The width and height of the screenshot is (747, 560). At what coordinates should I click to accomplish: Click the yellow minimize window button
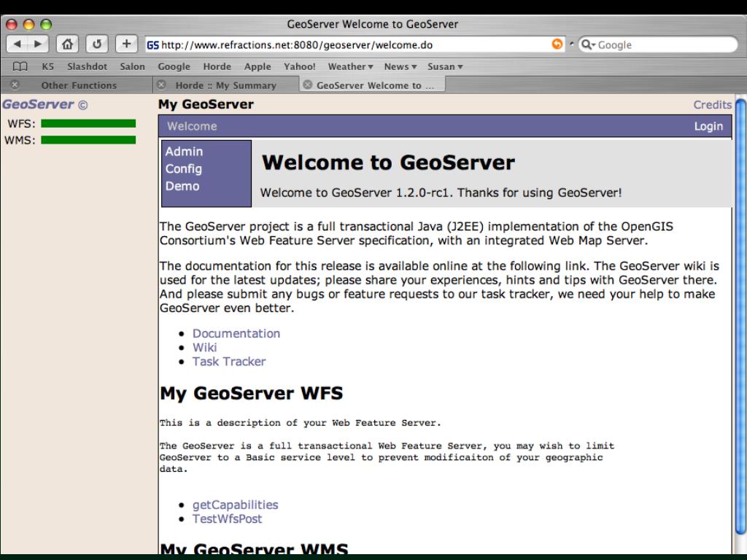coord(28,24)
